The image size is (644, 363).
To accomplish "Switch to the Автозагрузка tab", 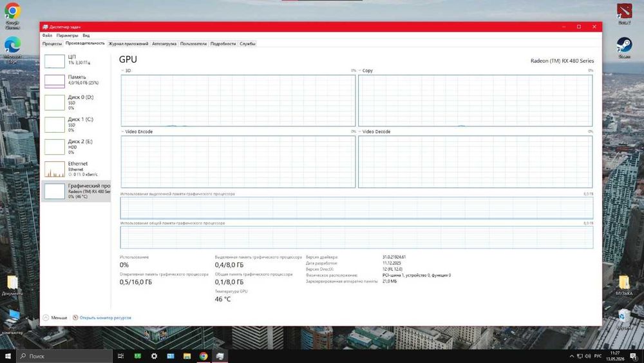I will pyautogui.click(x=164, y=44).
